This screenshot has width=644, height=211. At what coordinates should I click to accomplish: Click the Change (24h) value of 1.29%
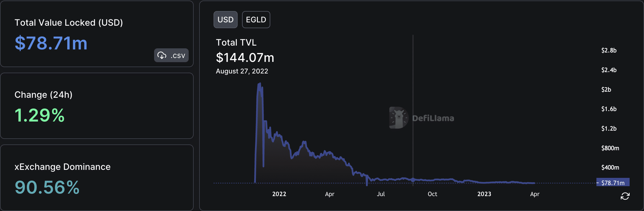click(x=40, y=115)
